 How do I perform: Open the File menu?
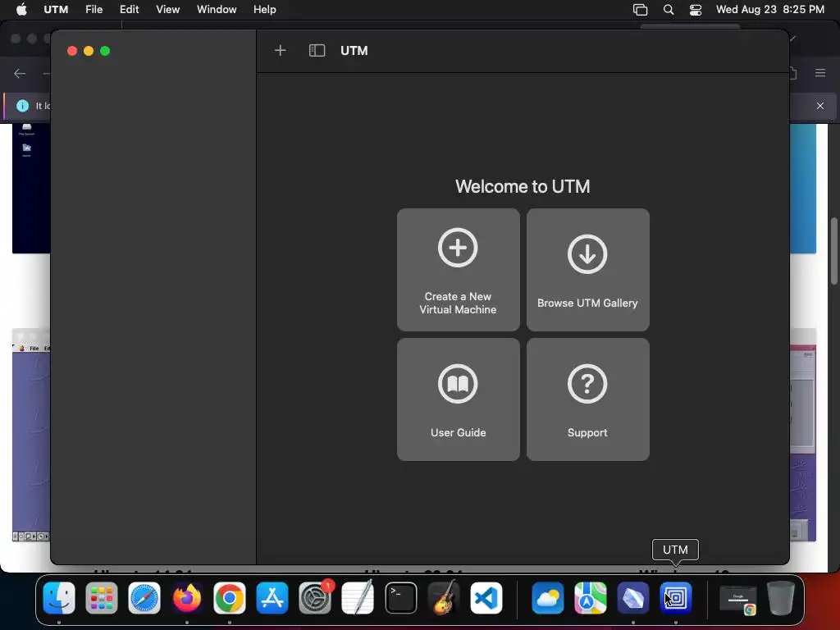(94, 9)
